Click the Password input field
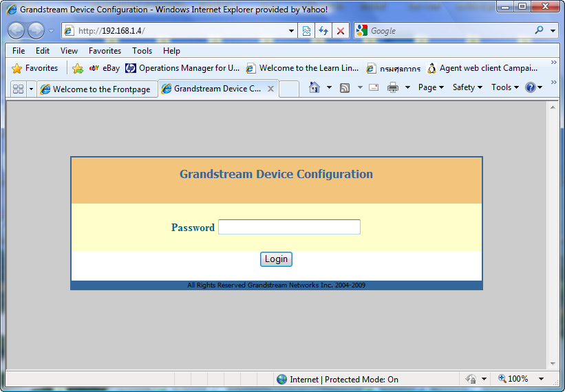Viewport: 565px width, 392px height. (x=289, y=227)
